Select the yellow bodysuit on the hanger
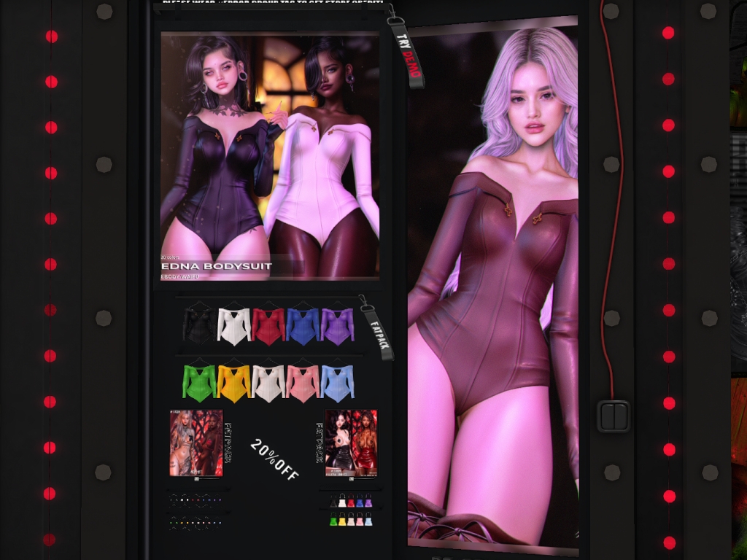This screenshot has height=560, width=747. (233, 383)
